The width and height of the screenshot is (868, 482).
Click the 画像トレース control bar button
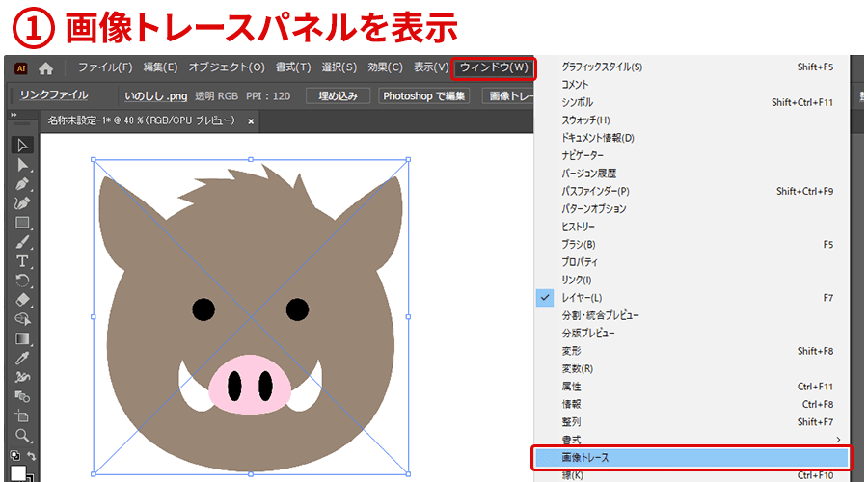508,96
